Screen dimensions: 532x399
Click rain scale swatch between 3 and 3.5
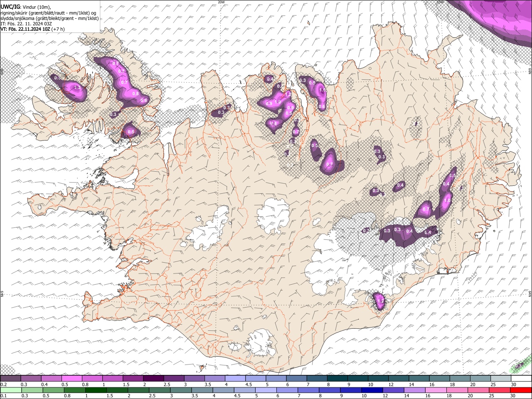pos(181,390)
